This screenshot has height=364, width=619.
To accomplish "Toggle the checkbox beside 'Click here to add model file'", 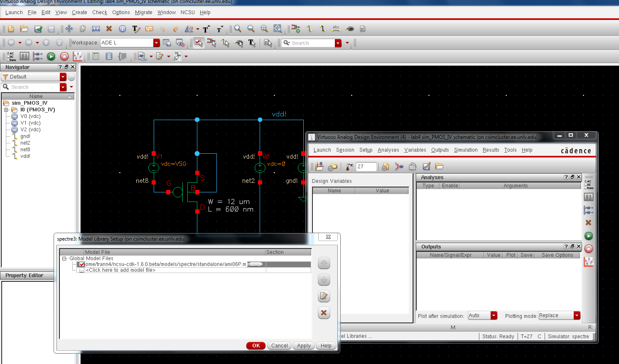I will point(82,270).
